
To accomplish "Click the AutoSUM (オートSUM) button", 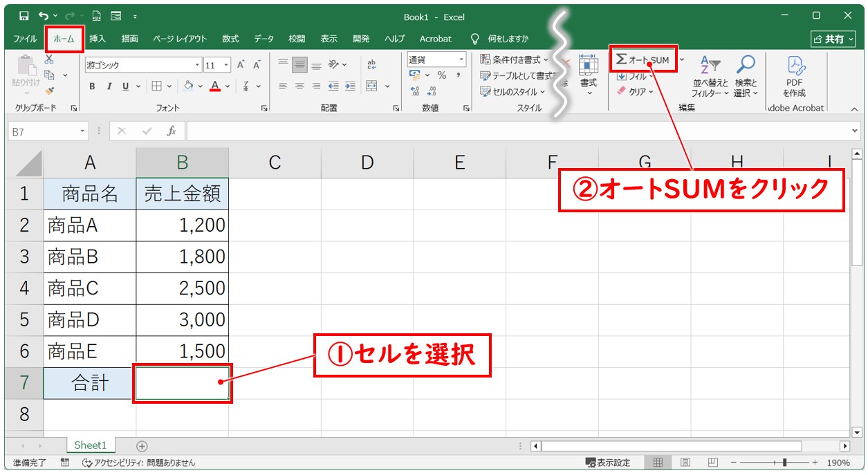I will click(x=643, y=60).
